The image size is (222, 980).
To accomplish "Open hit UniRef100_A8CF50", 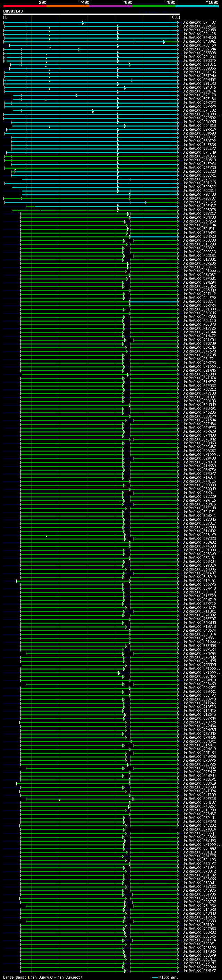I will (x=199, y=45).
